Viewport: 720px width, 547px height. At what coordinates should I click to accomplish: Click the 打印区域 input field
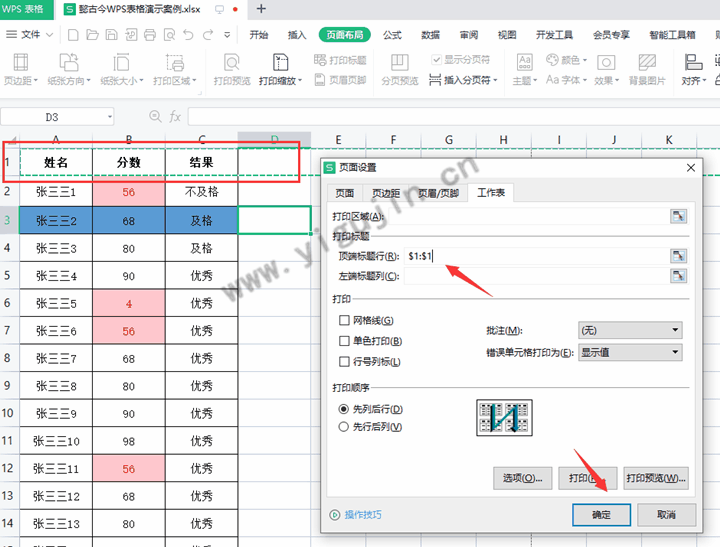click(528, 216)
